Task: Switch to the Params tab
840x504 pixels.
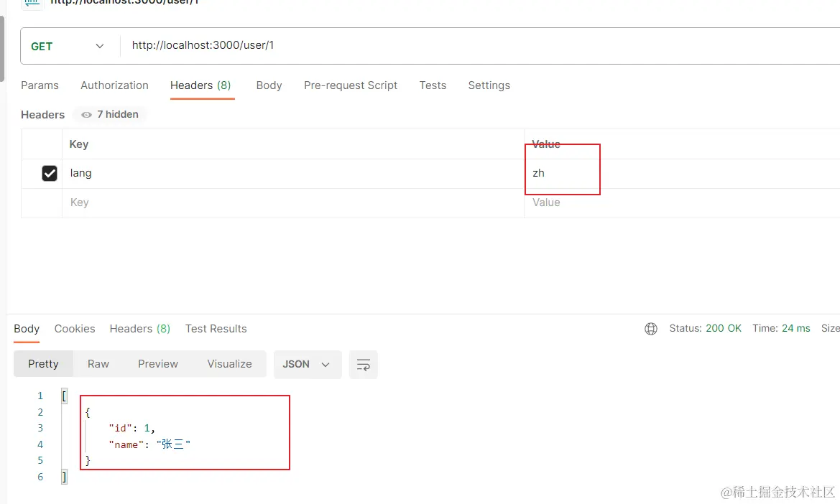Action: (x=40, y=85)
